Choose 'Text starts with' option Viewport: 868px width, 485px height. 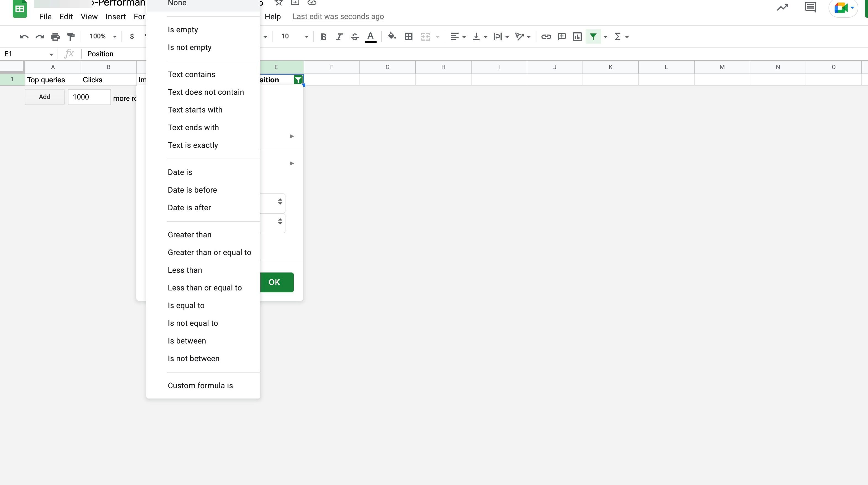pos(203,110)
